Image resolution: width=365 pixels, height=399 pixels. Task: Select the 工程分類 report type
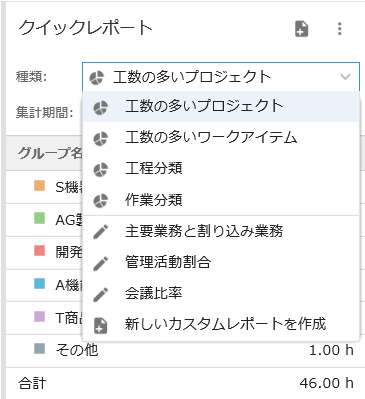point(221,169)
